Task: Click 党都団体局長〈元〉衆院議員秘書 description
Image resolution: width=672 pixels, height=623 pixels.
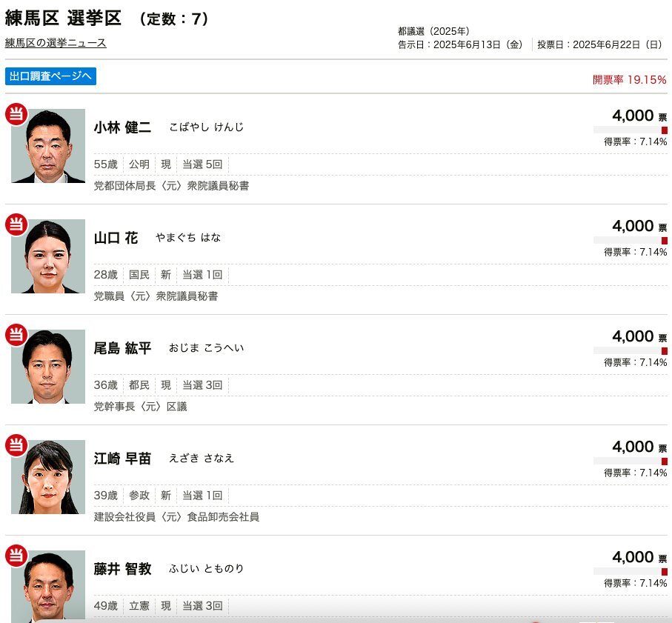Action: (x=171, y=186)
